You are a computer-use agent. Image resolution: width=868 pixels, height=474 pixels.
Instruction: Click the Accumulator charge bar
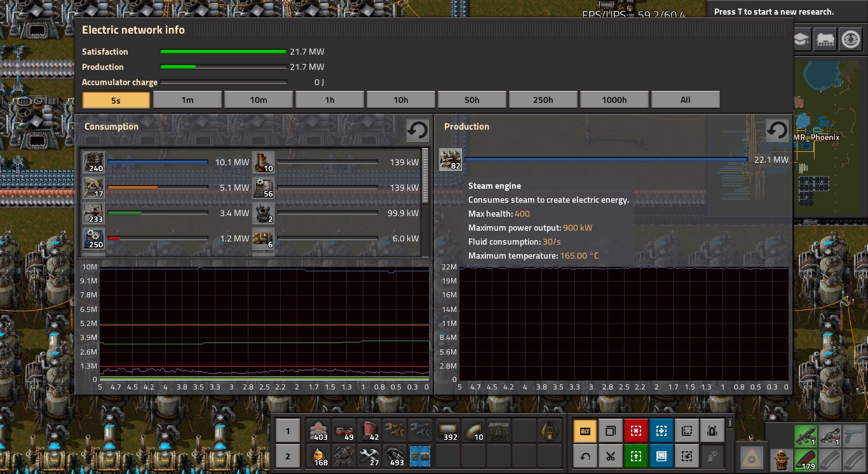224,82
